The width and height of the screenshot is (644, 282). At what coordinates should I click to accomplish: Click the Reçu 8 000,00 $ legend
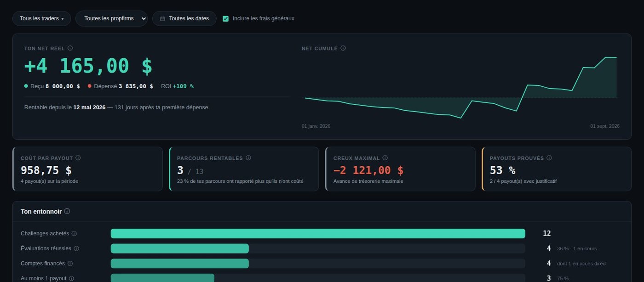52,86
